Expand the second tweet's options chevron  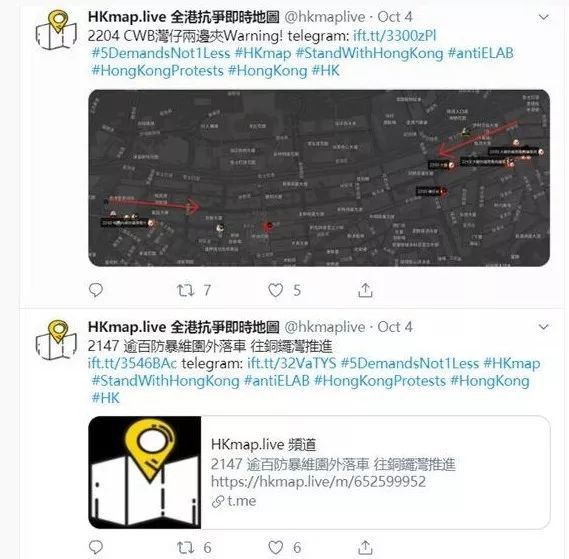(x=543, y=326)
